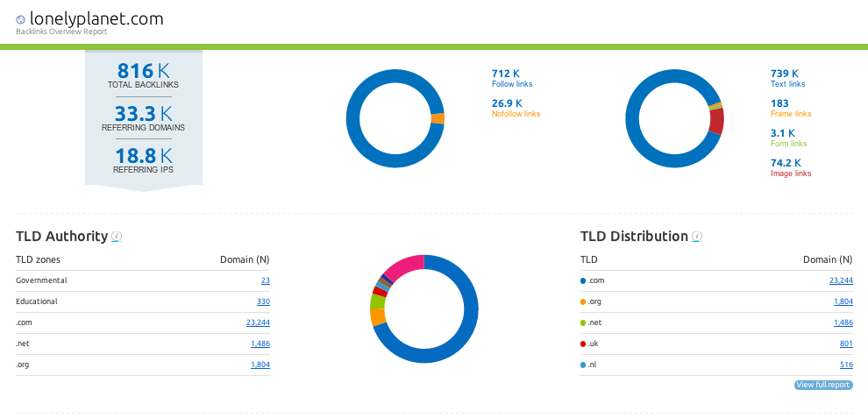This screenshot has width=868, height=418.
Task: Click the pink segment of the TLD donut
Action: click(406, 266)
